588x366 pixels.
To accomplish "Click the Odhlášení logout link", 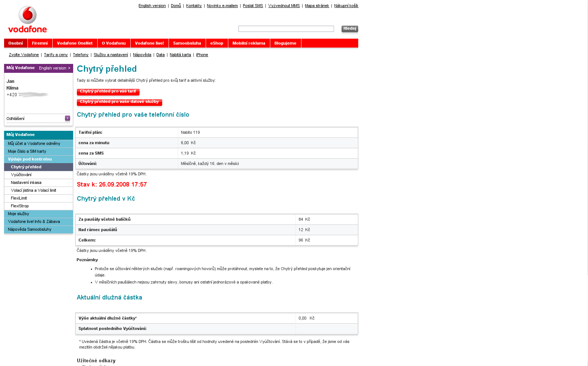I will (x=16, y=119).
